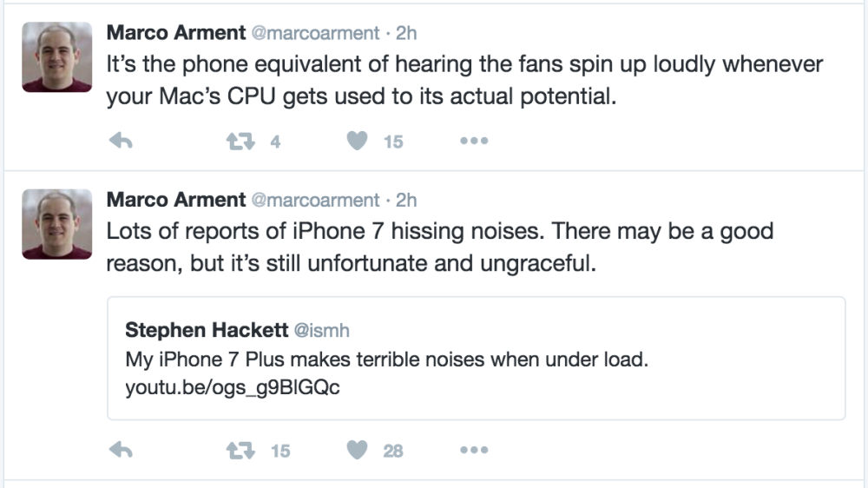Like the iPhone 7 hissing noises tweet
The width and height of the screenshot is (868, 488).
click(357, 451)
